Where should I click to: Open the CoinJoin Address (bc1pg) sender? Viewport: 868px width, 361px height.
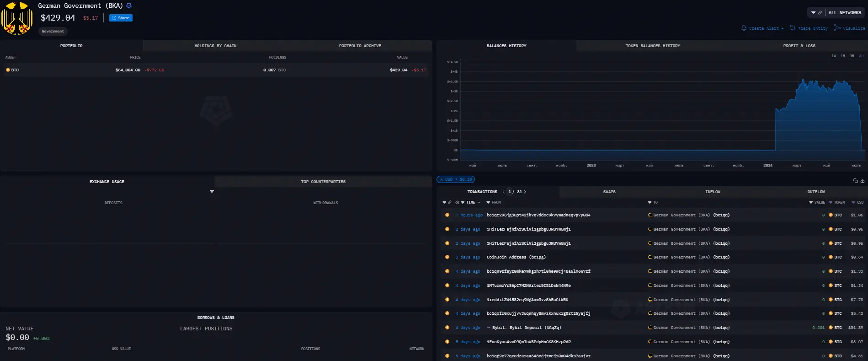(x=516, y=257)
